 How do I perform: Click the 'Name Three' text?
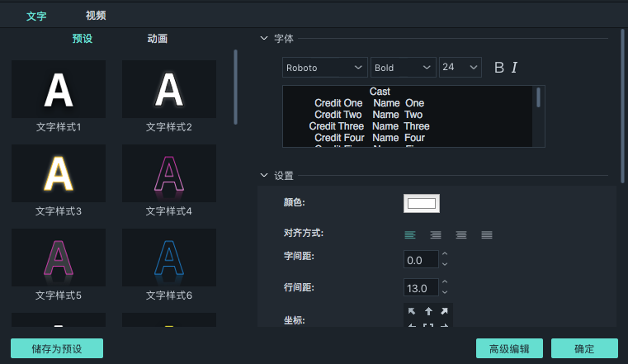click(401, 126)
